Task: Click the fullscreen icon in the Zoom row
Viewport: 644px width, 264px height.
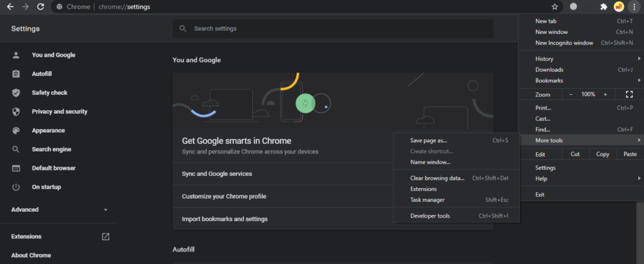Action: 629,94
